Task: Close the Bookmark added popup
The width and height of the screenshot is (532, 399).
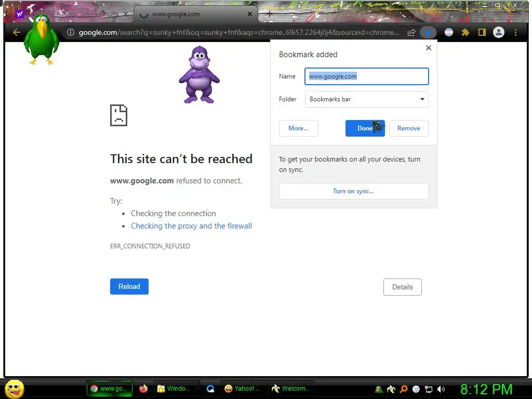Action: click(x=429, y=48)
